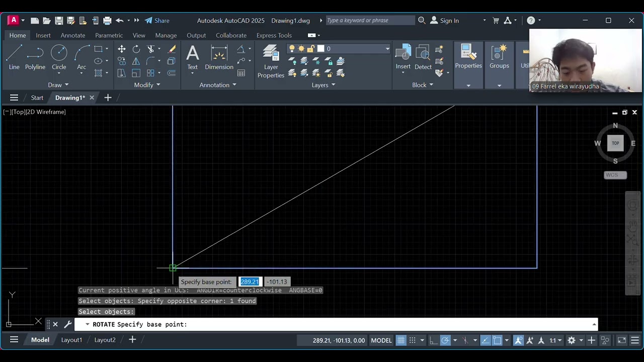This screenshot has width=644, height=362.
Task: Click the Sign In button
Action: point(444,21)
